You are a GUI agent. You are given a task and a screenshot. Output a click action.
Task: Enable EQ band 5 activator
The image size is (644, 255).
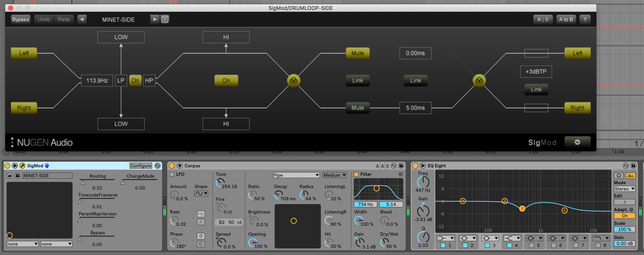tap(531, 246)
